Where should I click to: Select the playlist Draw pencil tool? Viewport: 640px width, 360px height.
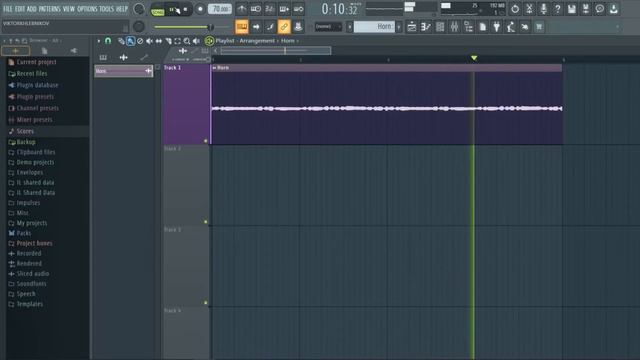point(121,41)
